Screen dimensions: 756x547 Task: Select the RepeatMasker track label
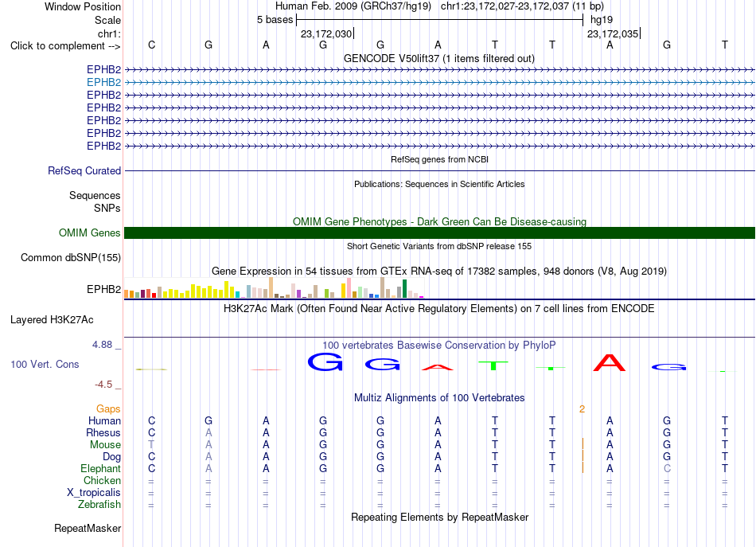coord(88,528)
